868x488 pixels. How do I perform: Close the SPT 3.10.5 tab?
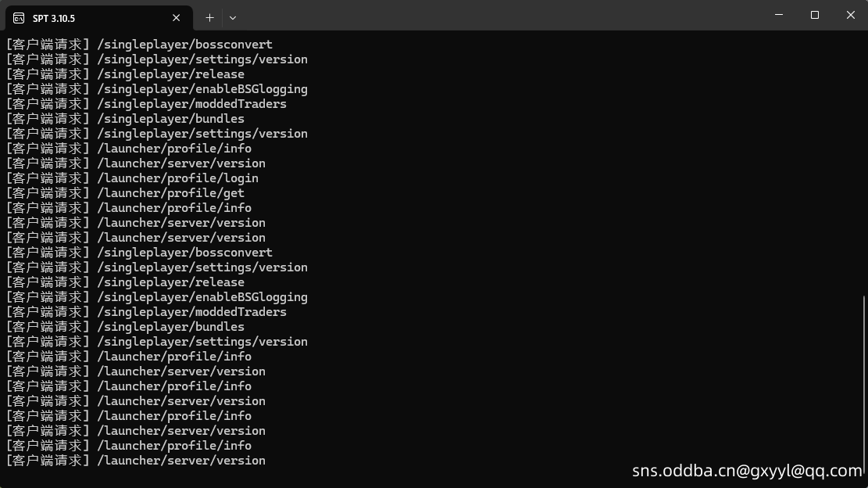176,18
